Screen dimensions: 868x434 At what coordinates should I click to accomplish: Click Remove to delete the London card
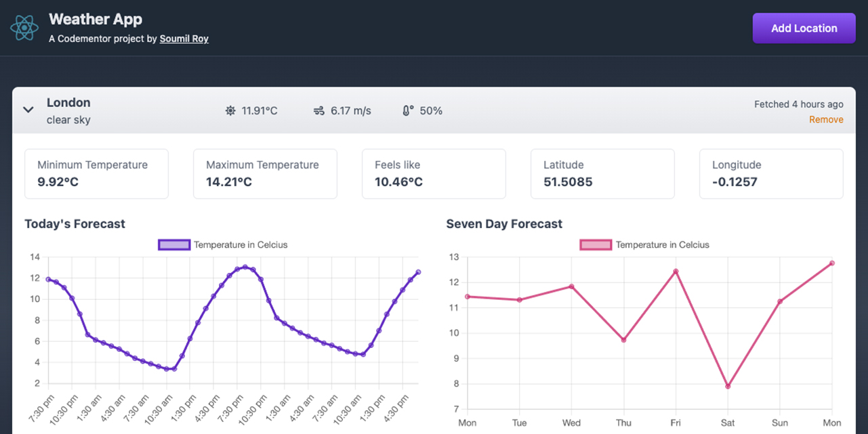(x=826, y=119)
